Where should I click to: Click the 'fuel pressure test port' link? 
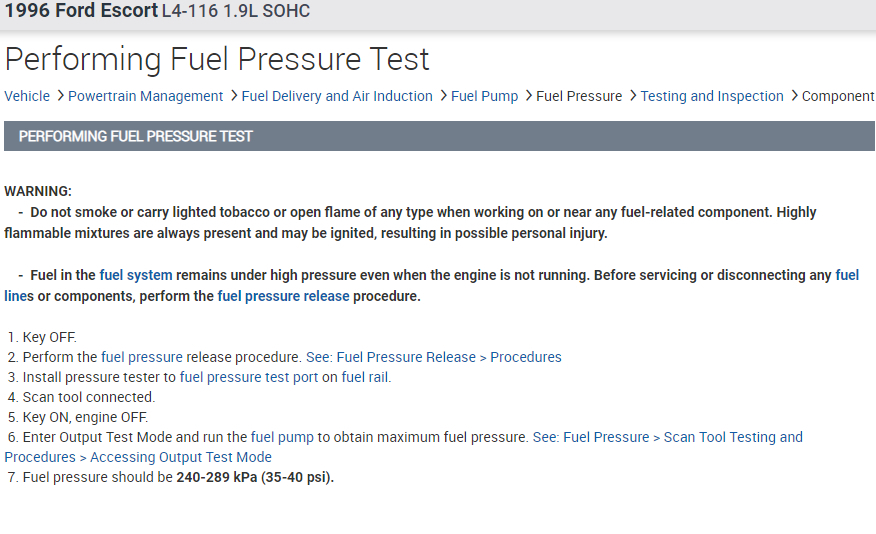coord(249,377)
